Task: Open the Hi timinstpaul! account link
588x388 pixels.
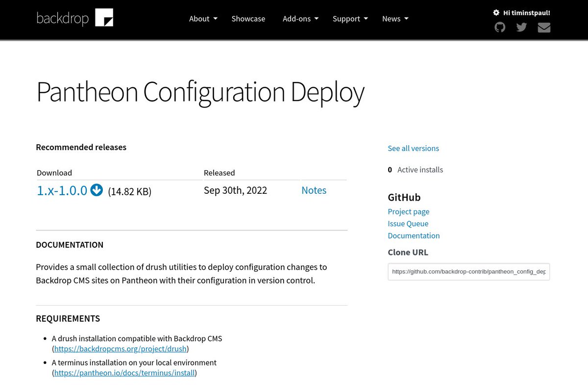Action: pos(526,13)
